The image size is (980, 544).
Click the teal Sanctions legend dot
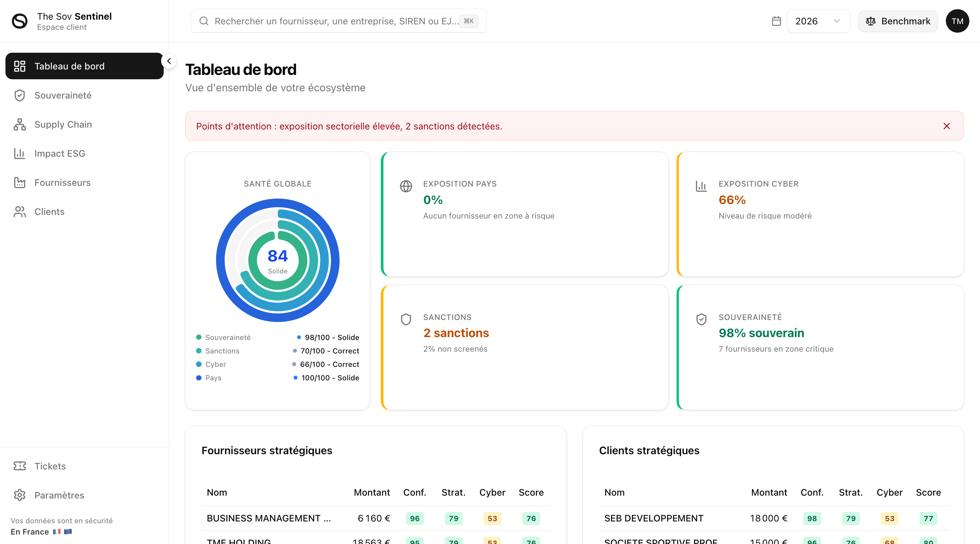pyautogui.click(x=199, y=351)
